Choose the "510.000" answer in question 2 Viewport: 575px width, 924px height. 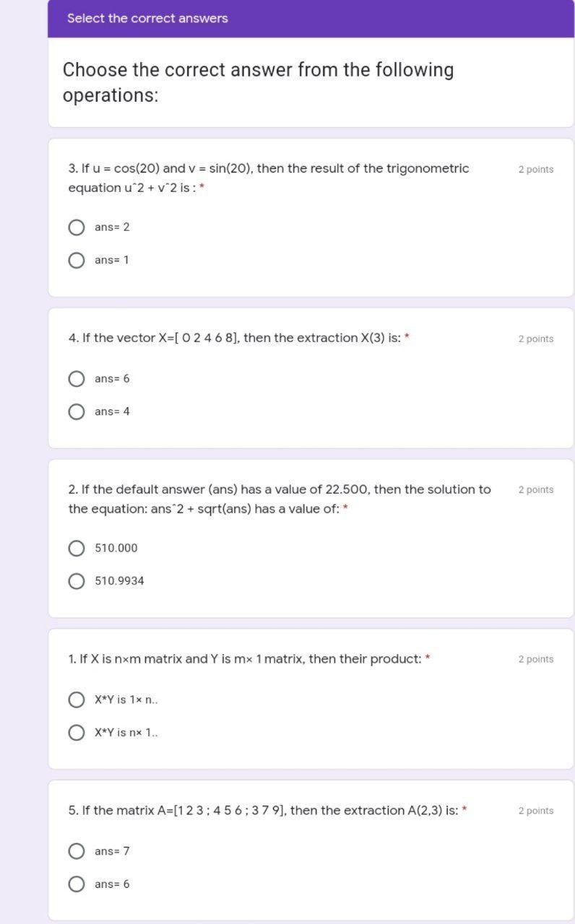(77, 548)
